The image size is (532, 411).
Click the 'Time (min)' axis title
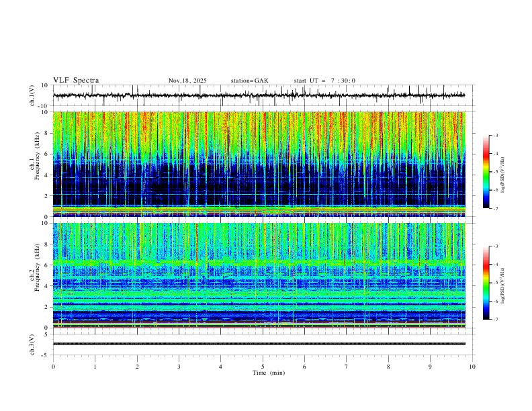coord(269,373)
